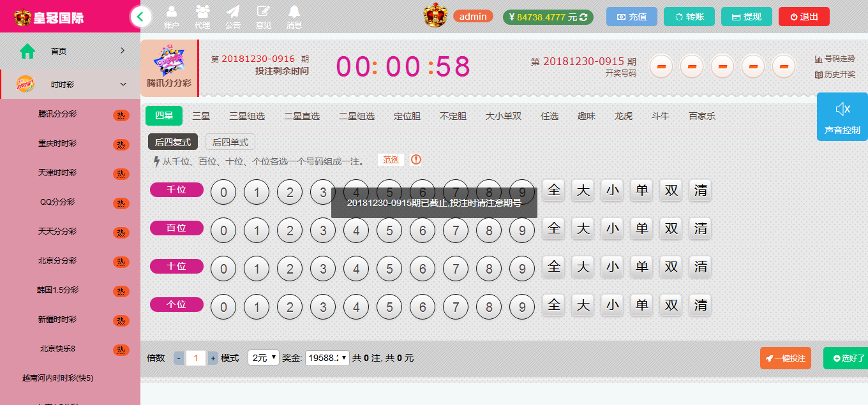The image size is (868, 405).
Task: Select number 9 in 个位 row
Action: pyautogui.click(x=522, y=307)
